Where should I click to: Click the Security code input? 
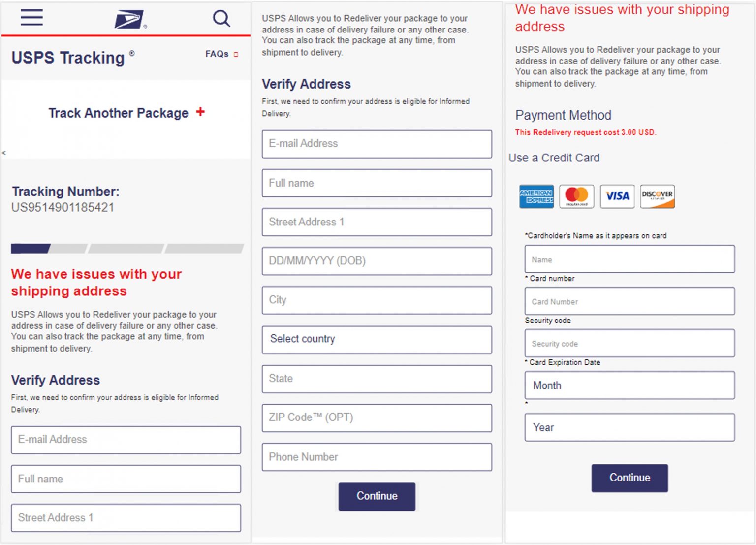[630, 344]
